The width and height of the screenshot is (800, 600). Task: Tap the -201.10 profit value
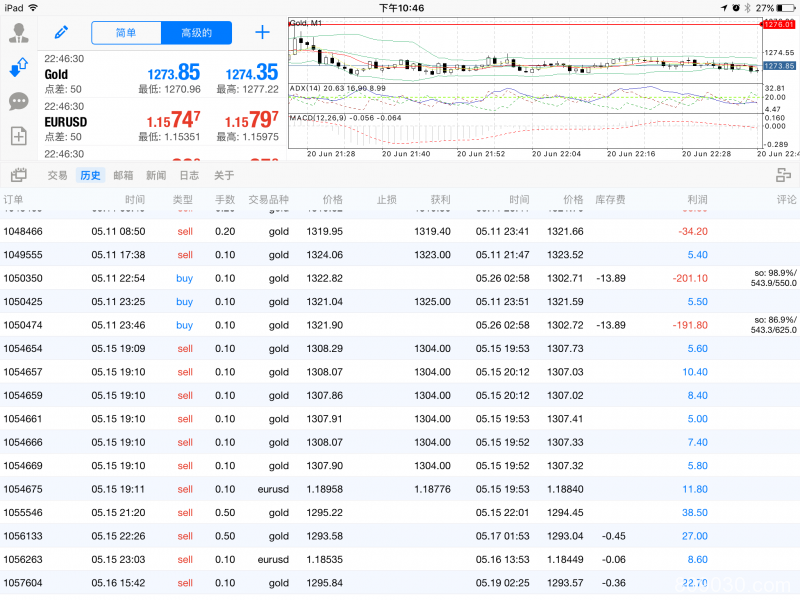[690, 278]
